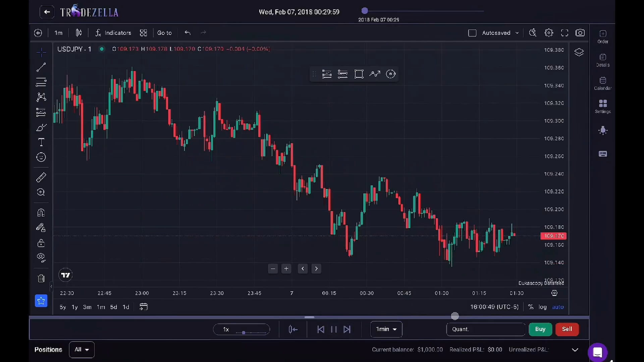Toggle the hide all drawings eye icon
The image size is (644, 362).
41,257
